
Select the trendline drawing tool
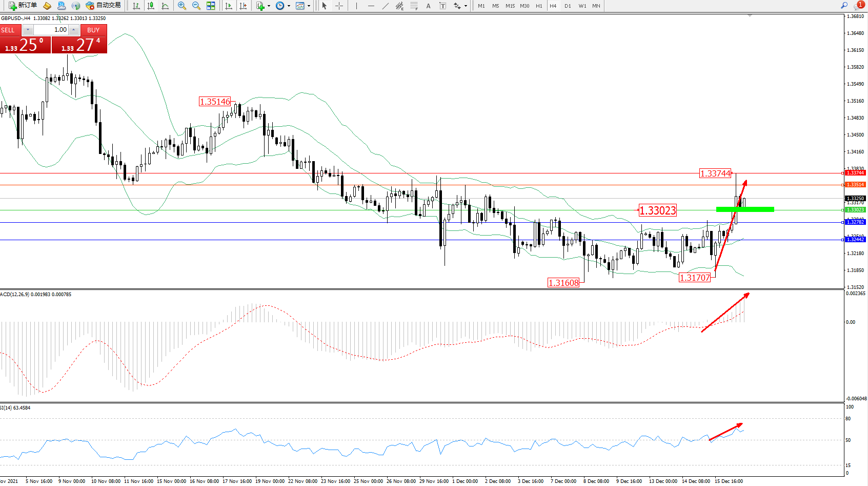(385, 6)
